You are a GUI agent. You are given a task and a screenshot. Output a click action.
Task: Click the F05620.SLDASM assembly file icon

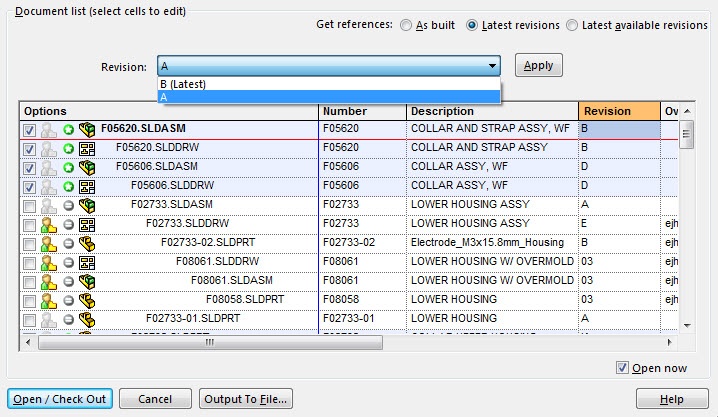pos(86,130)
